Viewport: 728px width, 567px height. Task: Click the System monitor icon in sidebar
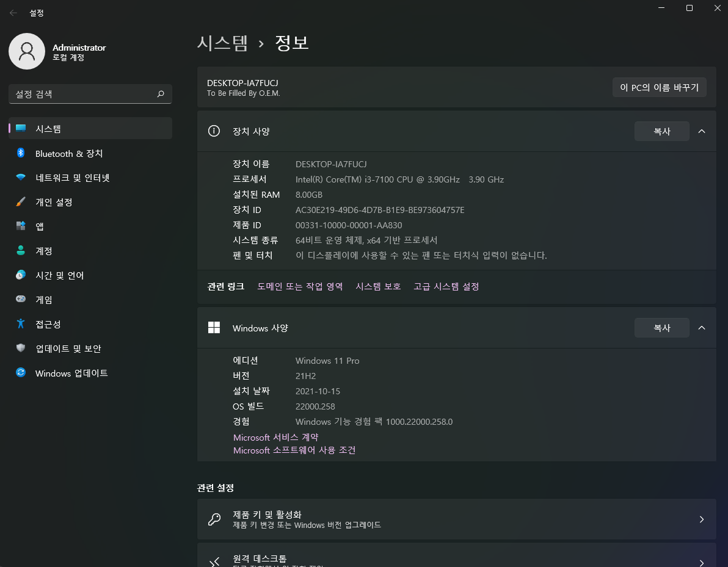(21, 128)
